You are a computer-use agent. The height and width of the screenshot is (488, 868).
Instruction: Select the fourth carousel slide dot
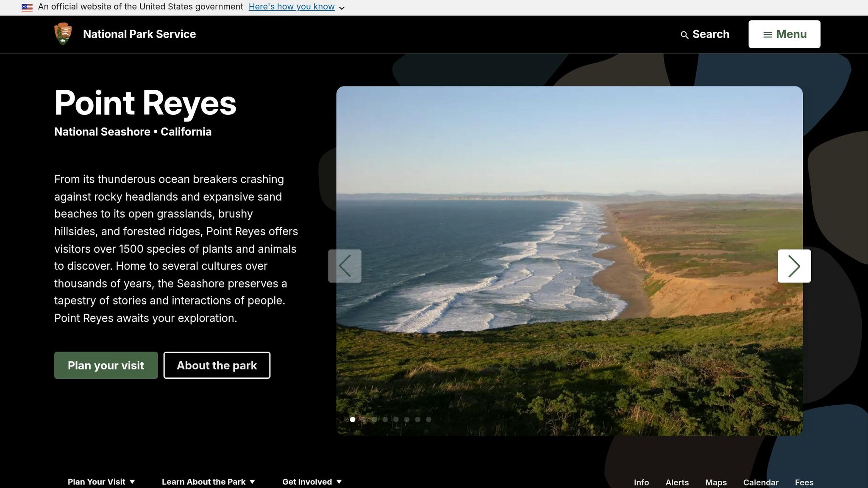click(385, 419)
